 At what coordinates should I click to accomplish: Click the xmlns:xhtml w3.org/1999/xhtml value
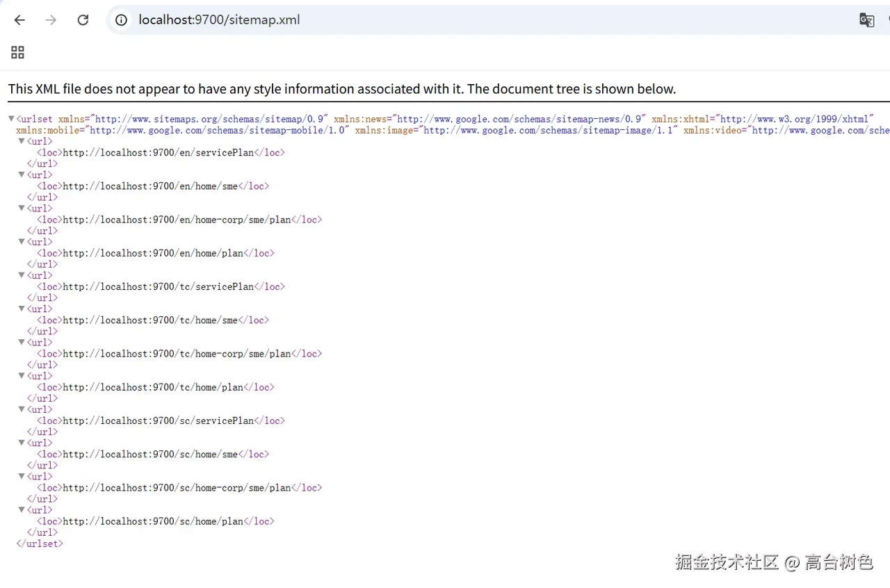[x=793, y=120]
